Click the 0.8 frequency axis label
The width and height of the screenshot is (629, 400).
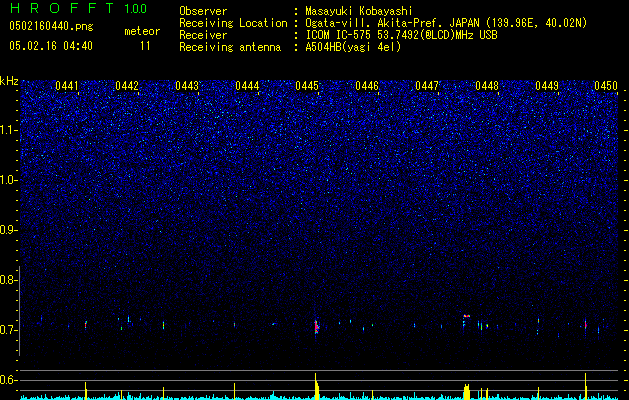(8, 280)
